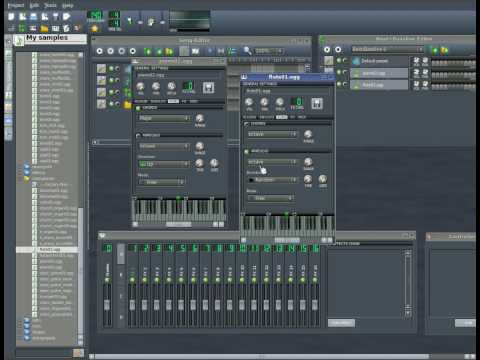This screenshot has height=360, width=480.
Task: Open the Project menu
Action: pyautogui.click(x=16, y=5)
